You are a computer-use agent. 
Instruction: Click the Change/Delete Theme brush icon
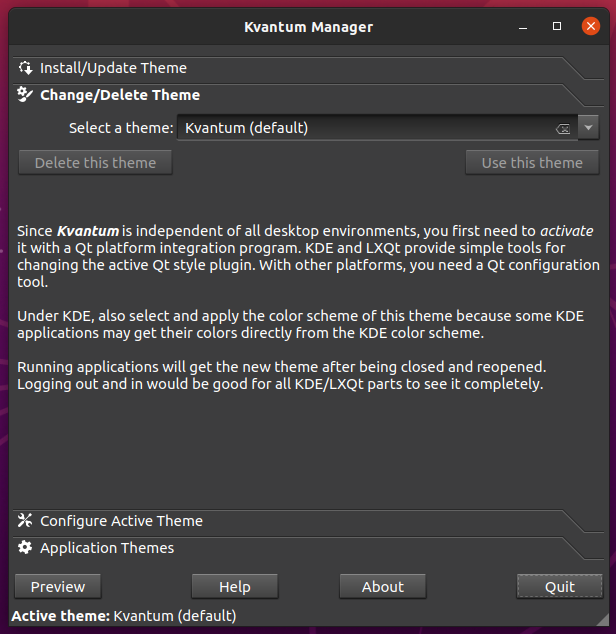click(x=25, y=95)
